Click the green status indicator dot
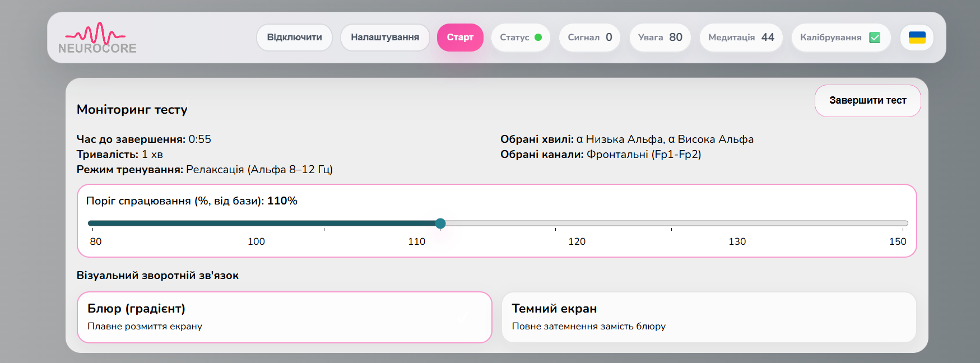Screen dimensions: 980x363 [x=538, y=38]
